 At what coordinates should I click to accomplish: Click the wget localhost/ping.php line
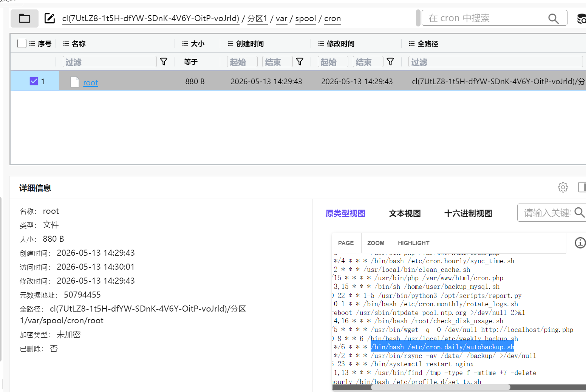[x=453, y=330]
